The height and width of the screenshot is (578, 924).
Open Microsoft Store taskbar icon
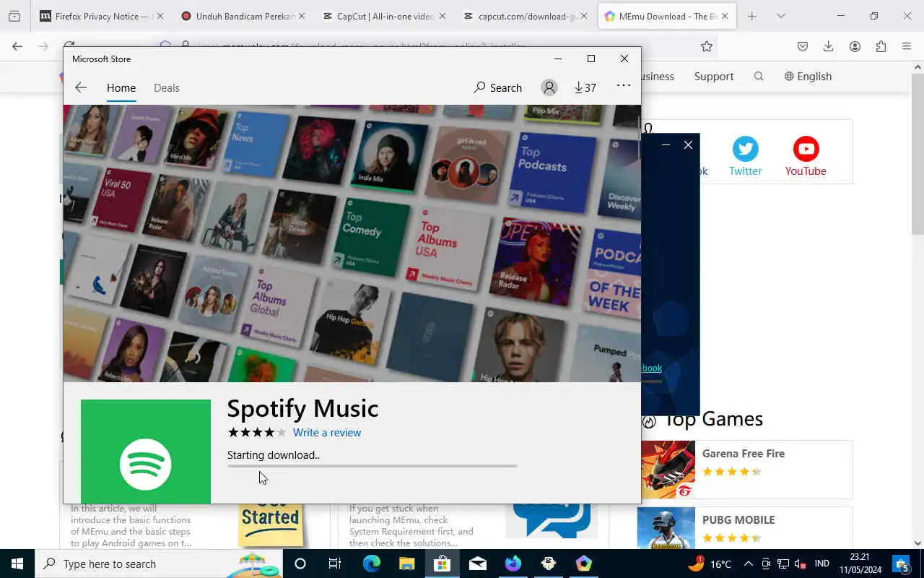pos(442,564)
